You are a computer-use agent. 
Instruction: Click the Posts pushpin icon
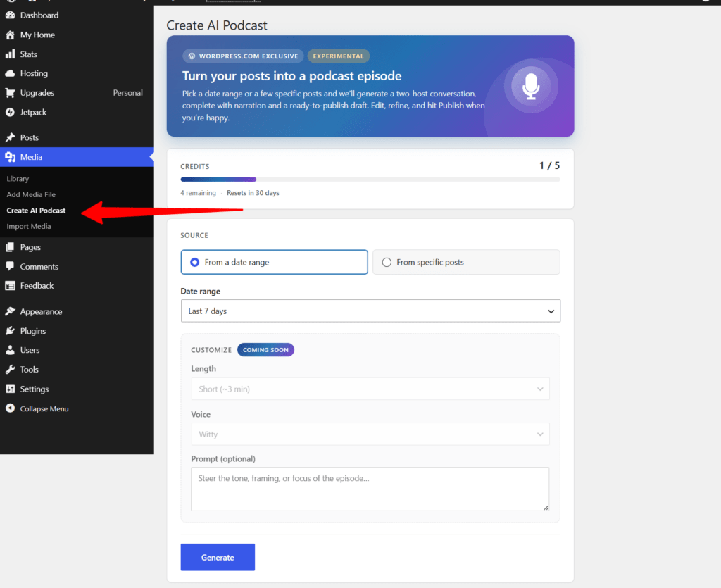pos(10,137)
